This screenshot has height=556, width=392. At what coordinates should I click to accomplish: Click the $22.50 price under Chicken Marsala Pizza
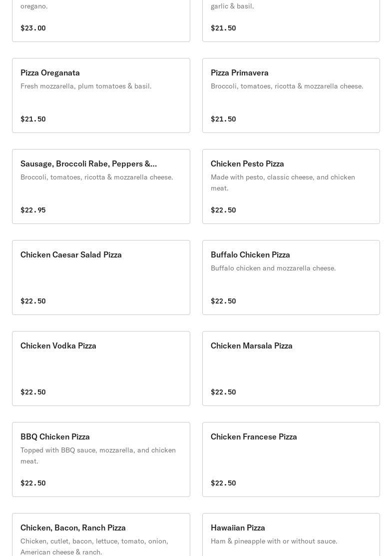[x=223, y=392]
